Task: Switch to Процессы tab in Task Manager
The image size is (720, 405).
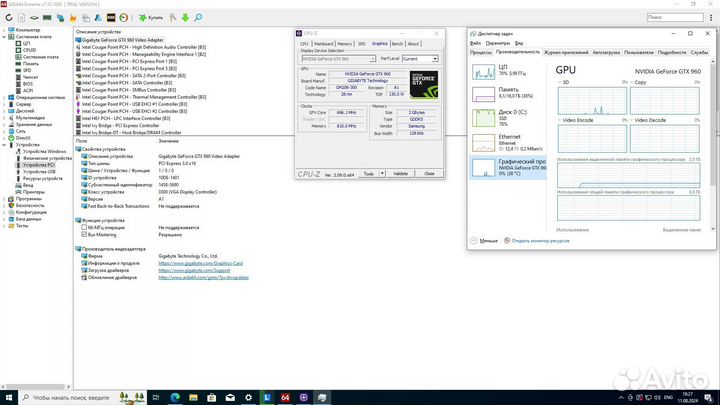Action: coord(481,52)
